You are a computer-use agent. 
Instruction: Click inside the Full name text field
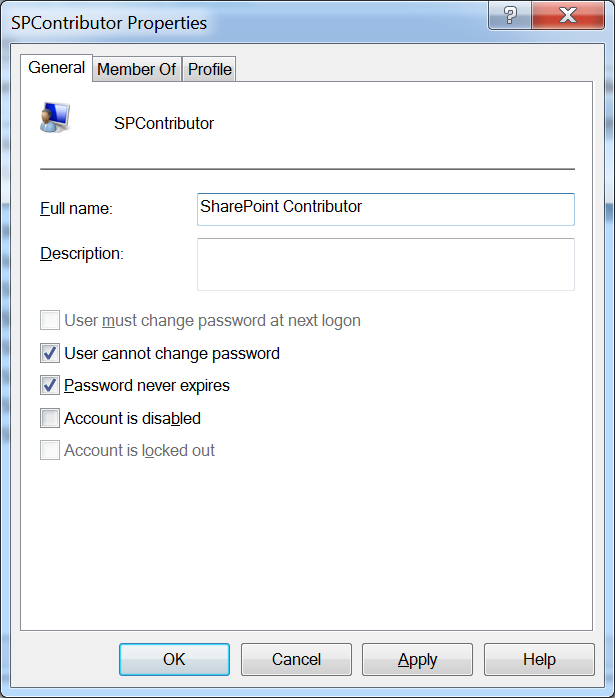click(386, 208)
